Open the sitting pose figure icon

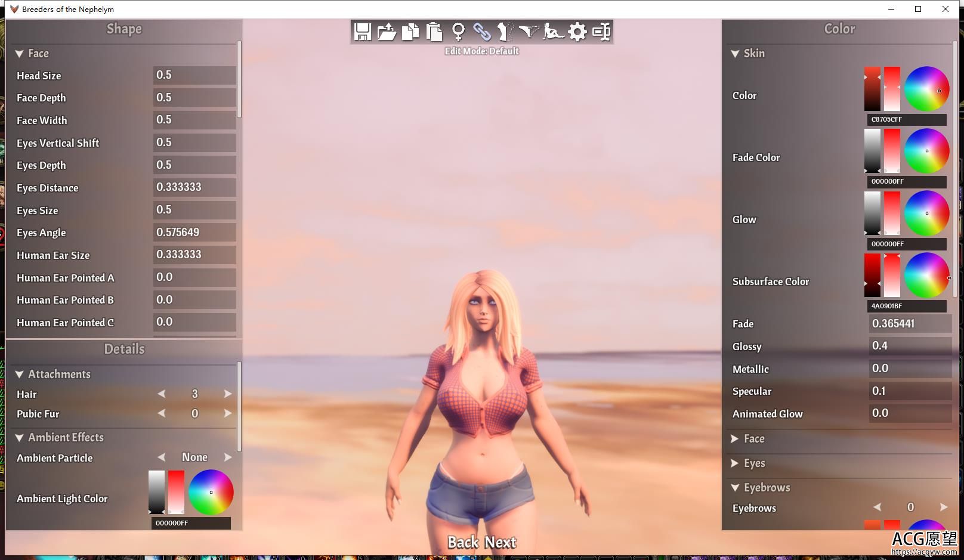(x=554, y=32)
